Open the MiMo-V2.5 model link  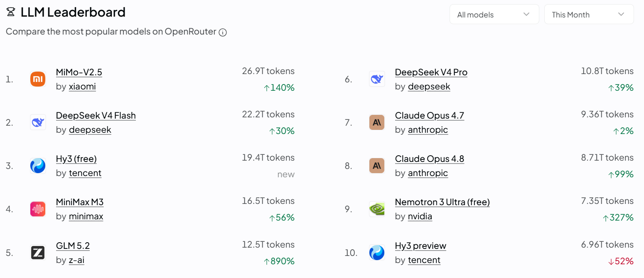[79, 72]
